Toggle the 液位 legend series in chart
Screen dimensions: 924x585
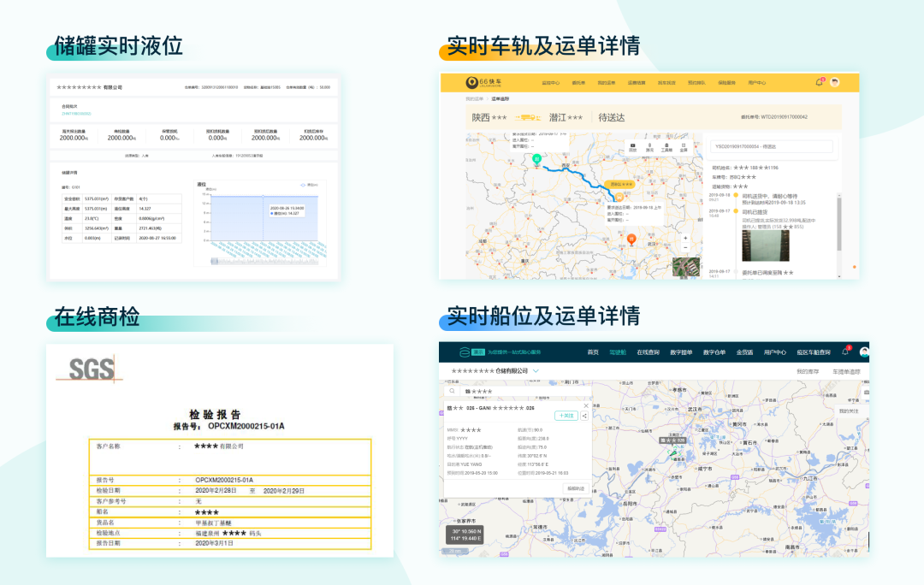click(310, 184)
